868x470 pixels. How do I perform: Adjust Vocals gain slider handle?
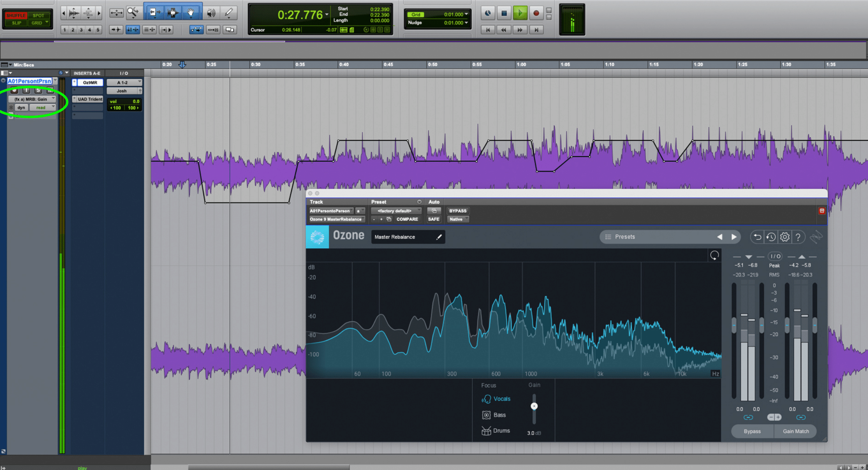click(x=534, y=406)
